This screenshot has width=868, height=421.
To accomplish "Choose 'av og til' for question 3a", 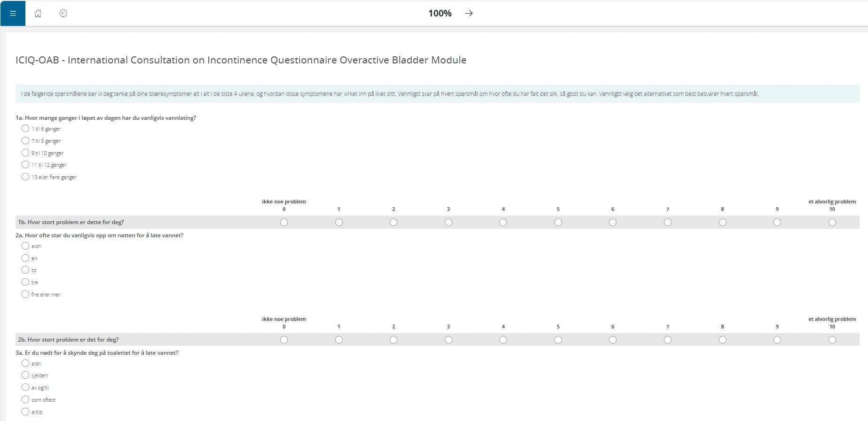I will coord(25,387).
